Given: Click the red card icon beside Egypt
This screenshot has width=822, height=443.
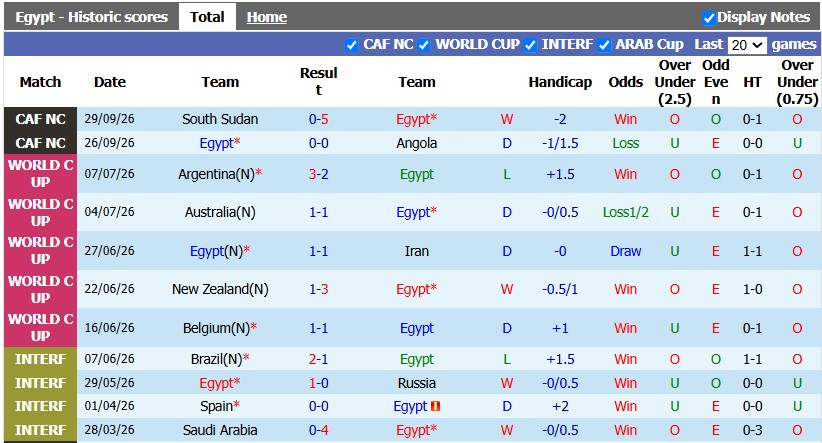Looking at the screenshot, I should (435, 406).
